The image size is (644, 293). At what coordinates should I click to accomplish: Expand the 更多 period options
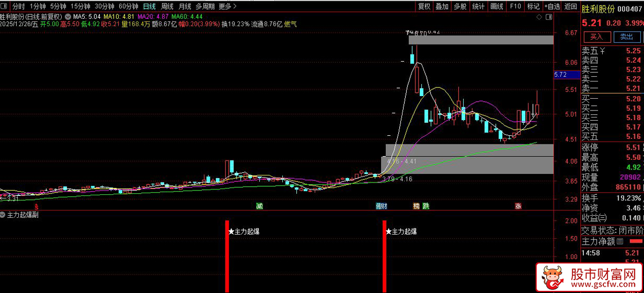(228, 6)
